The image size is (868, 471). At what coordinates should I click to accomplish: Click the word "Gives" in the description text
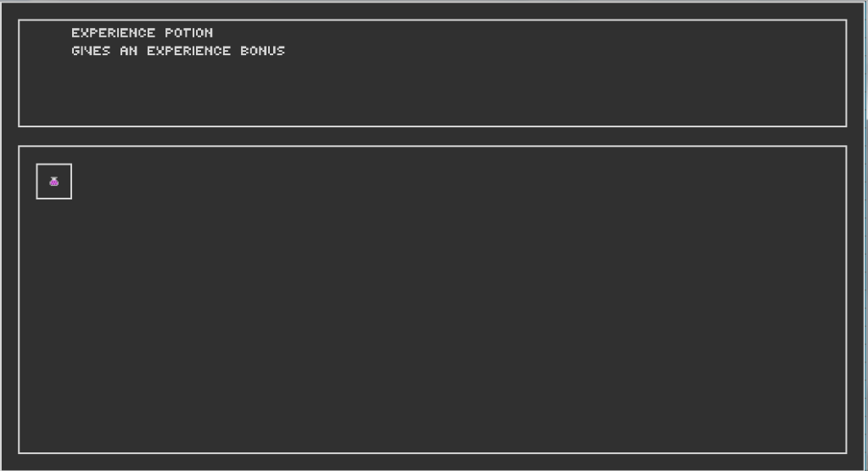tap(91, 50)
